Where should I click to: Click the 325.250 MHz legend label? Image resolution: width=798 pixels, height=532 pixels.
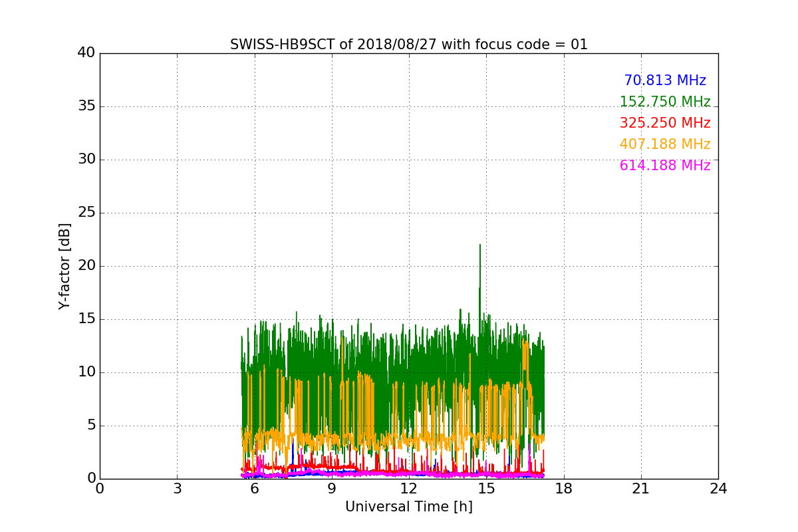click(665, 123)
